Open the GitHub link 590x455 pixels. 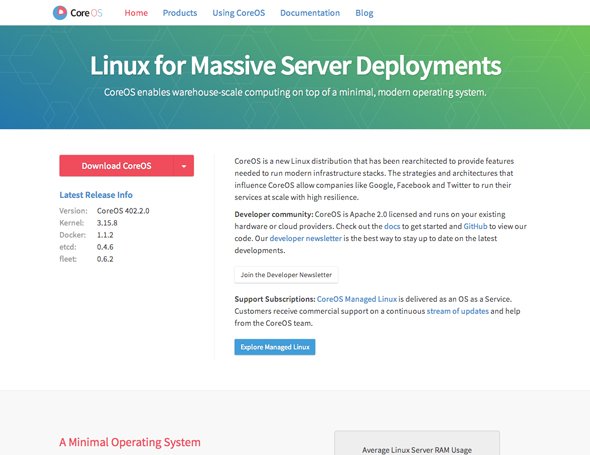click(x=475, y=226)
